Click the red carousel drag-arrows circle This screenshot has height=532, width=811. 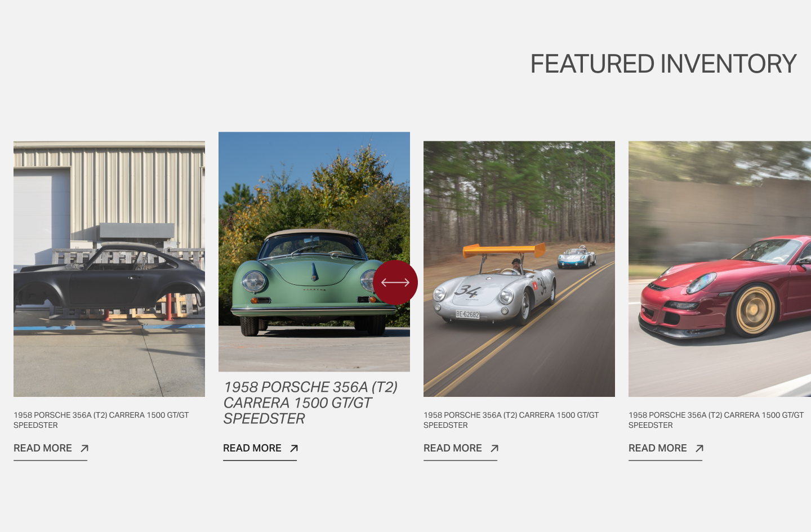395,283
